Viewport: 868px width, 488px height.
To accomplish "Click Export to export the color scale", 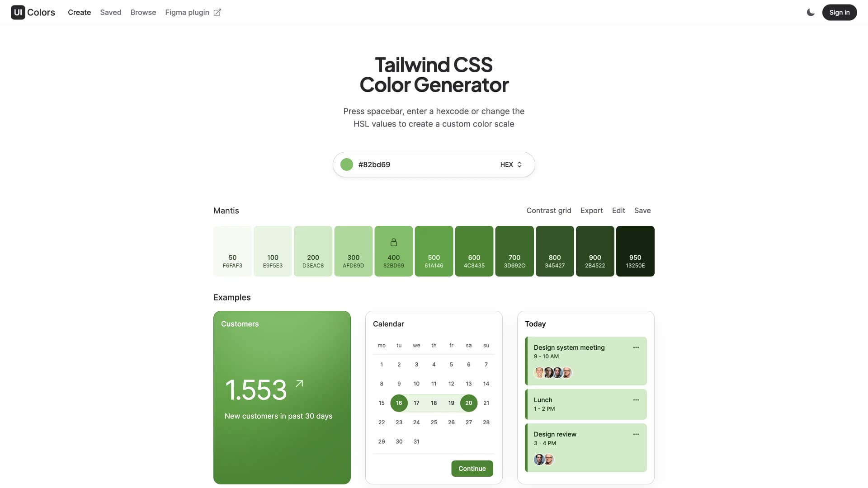I will pyautogui.click(x=591, y=210).
